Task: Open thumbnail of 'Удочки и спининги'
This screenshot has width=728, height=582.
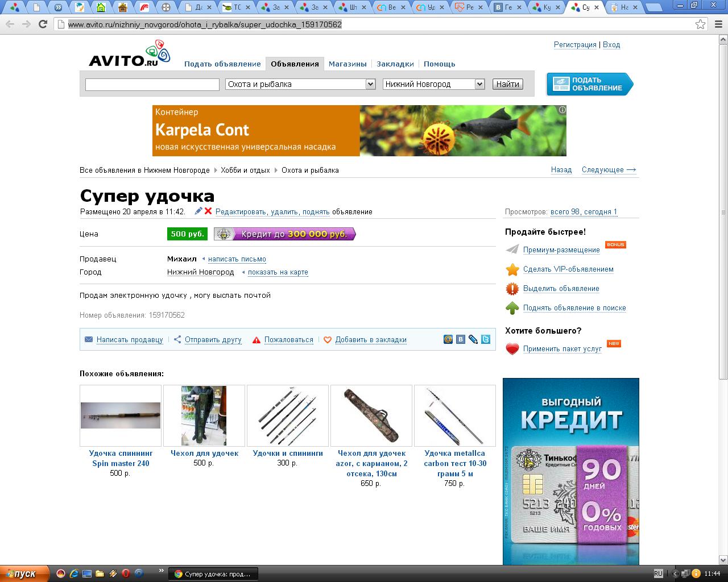Action: click(x=288, y=415)
